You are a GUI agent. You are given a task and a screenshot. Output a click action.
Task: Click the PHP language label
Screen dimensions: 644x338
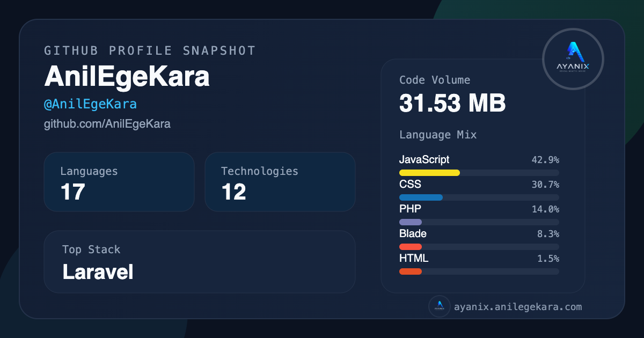(x=411, y=209)
